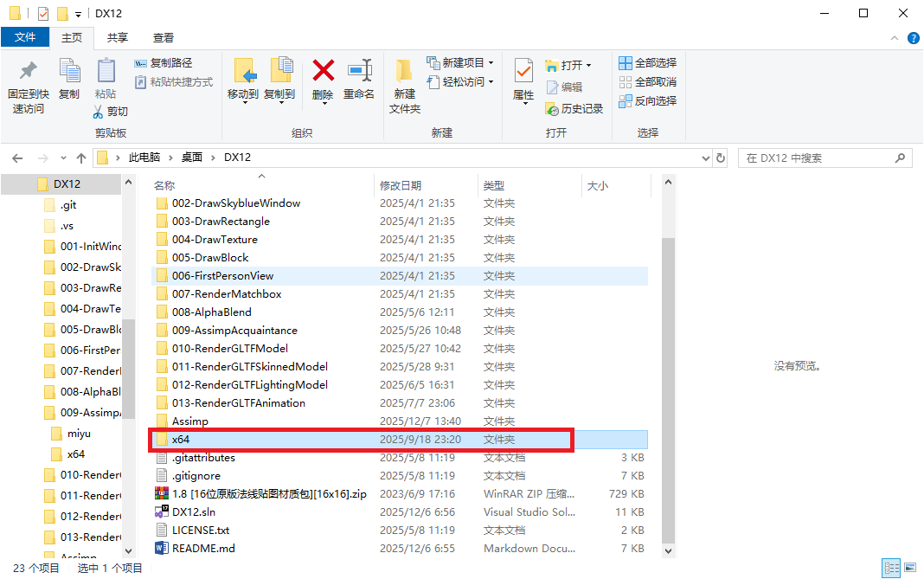Click Invert selection (反向选择)
Viewport: 924px width, 579px height.
[648, 100]
